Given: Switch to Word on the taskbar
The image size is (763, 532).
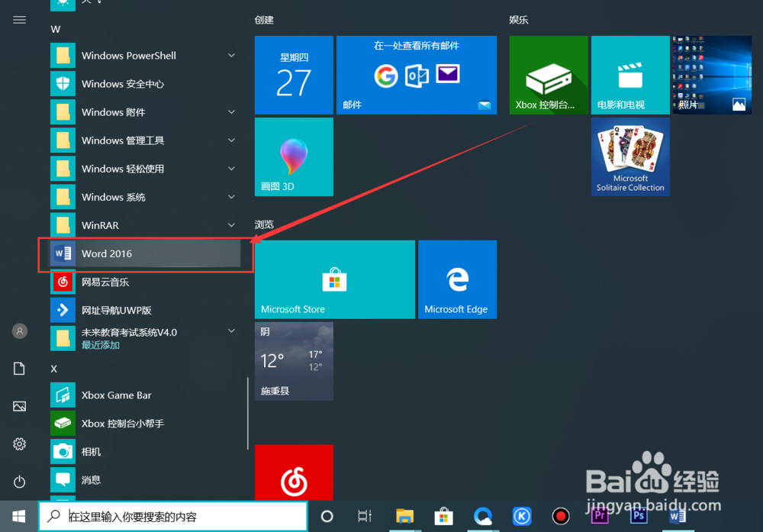Looking at the screenshot, I should pos(678,517).
